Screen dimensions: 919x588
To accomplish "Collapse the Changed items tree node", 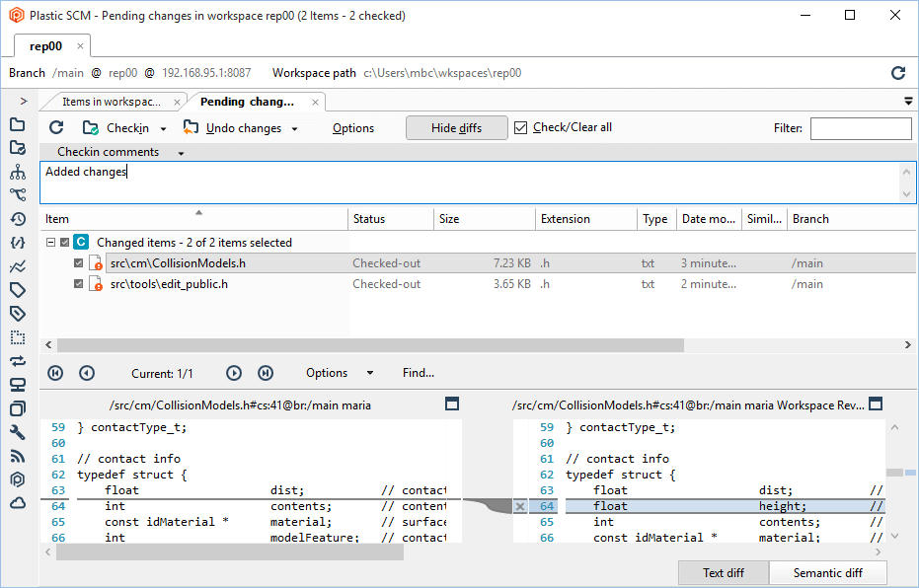I will click(x=51, y=242).
